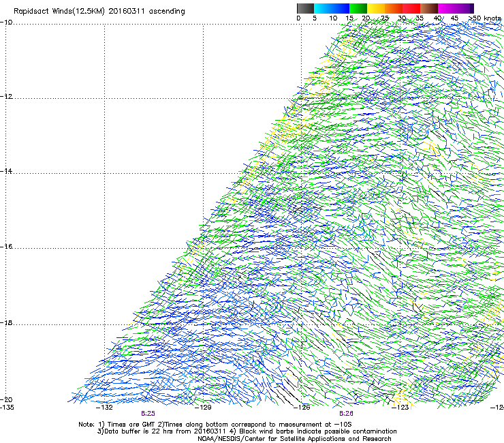The height and width of the screenshot is (443, 504).
Task: Click the 'Data buffer is 22 hrs' note line
Action: 247,431
